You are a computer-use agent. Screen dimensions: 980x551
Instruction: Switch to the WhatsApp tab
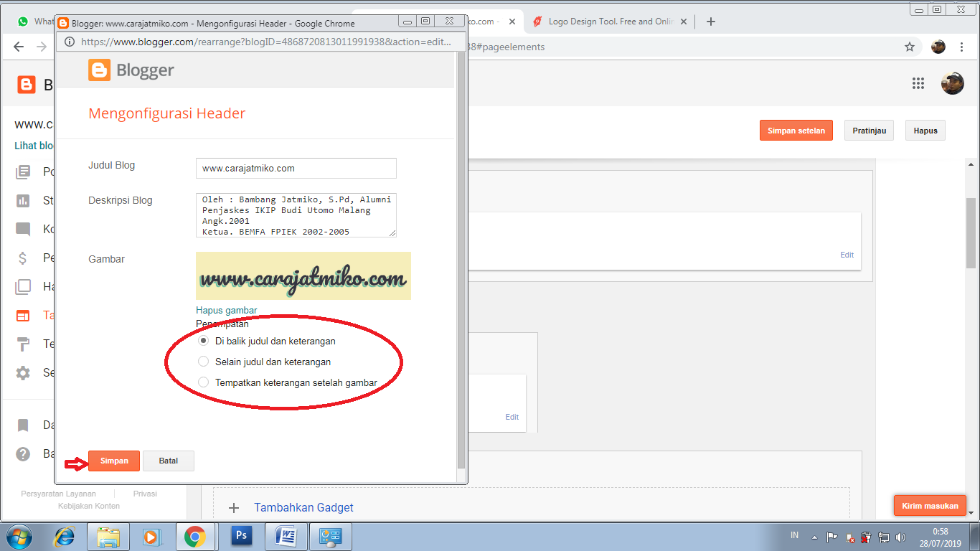[34, 22]
